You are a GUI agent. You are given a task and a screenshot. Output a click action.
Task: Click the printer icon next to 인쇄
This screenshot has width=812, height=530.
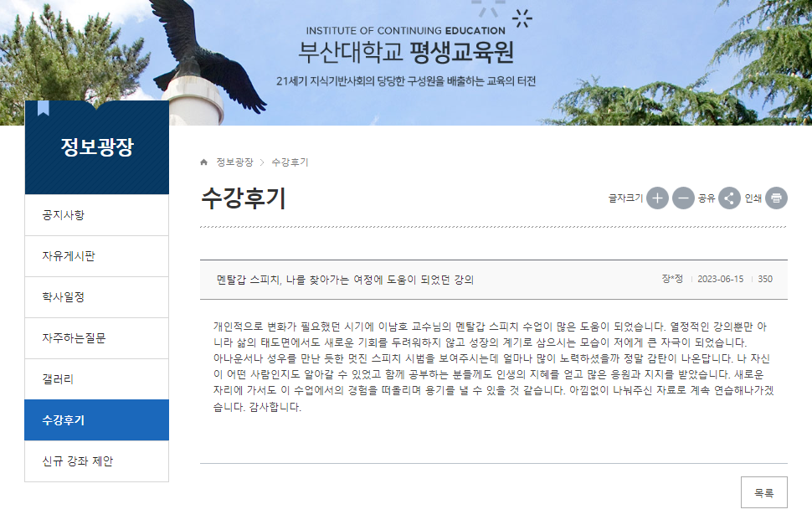tap(776, 198)
